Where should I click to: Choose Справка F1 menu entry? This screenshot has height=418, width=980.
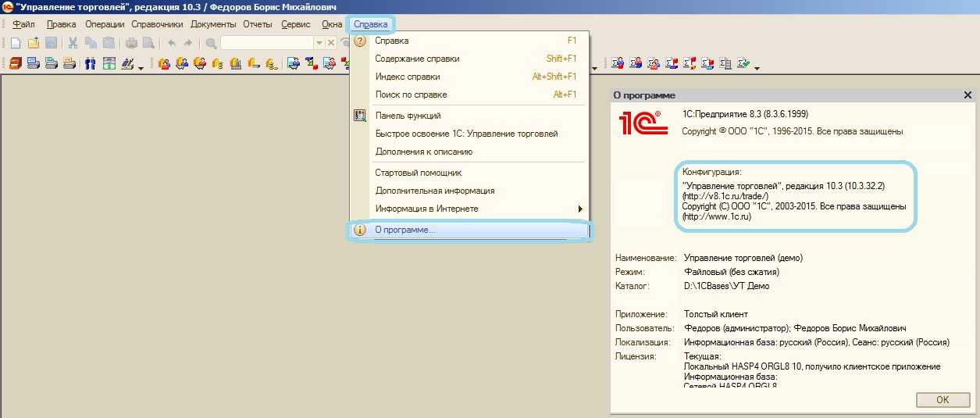click(469, 41)
